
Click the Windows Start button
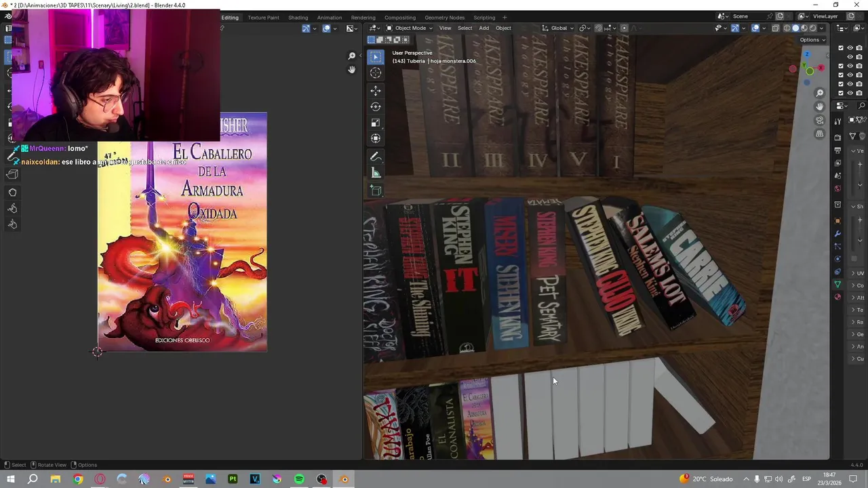10,479
